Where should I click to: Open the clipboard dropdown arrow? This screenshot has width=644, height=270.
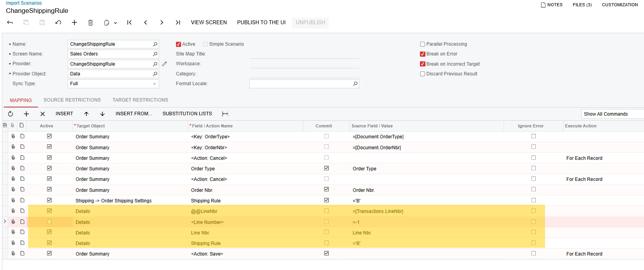pyautogui.click(x=115, y=23)
